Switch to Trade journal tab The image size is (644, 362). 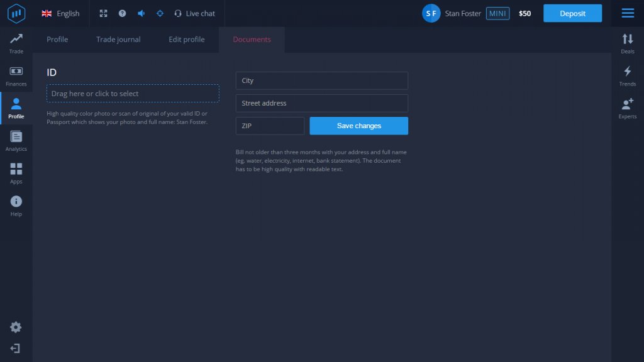tap(118, 40)
